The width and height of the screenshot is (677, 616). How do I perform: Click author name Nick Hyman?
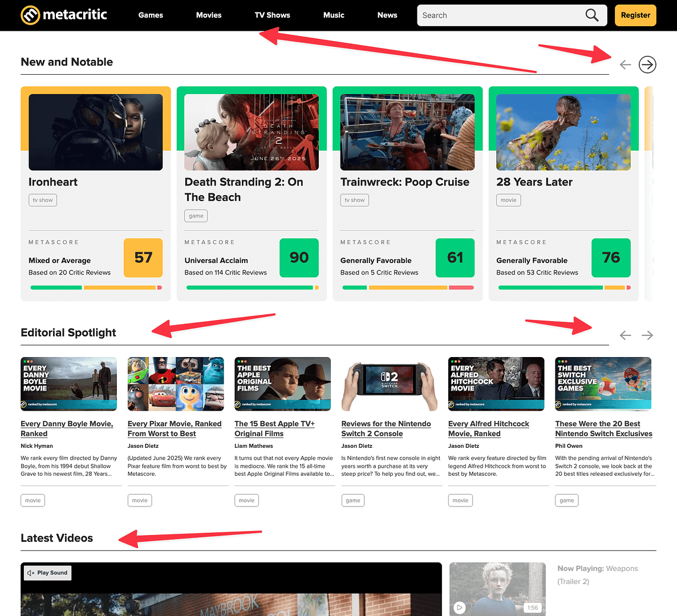(37, 446)
